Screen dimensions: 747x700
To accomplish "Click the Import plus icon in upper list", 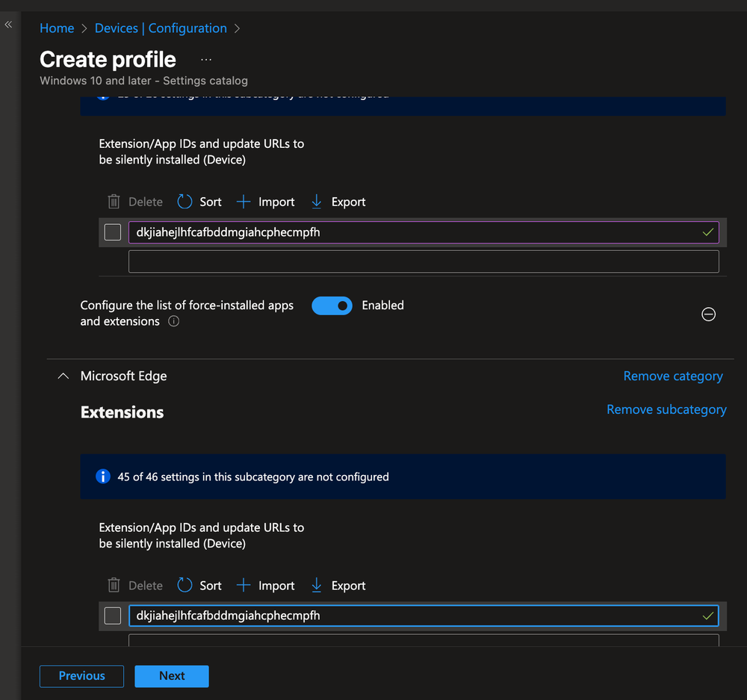I will click(243, 202).
